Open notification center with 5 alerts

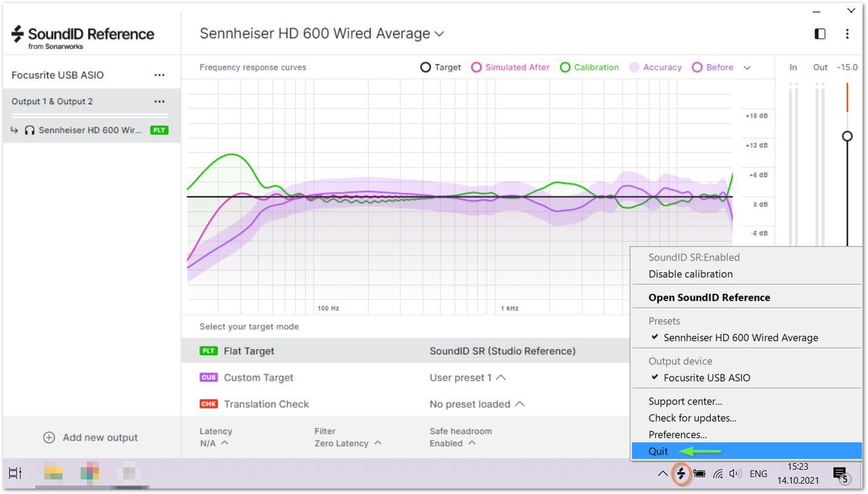[x=841, y=475]
